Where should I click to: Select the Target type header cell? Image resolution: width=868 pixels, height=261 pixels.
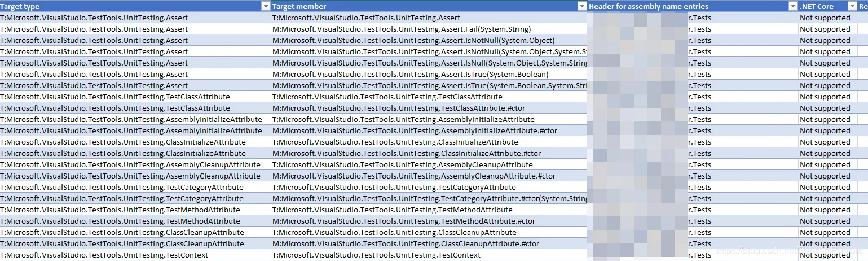tap(135, 6)
